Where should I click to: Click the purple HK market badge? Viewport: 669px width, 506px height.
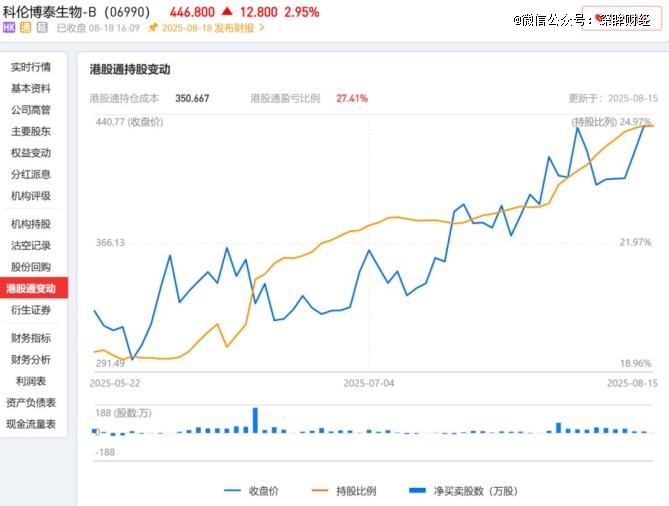coord(10,28)
